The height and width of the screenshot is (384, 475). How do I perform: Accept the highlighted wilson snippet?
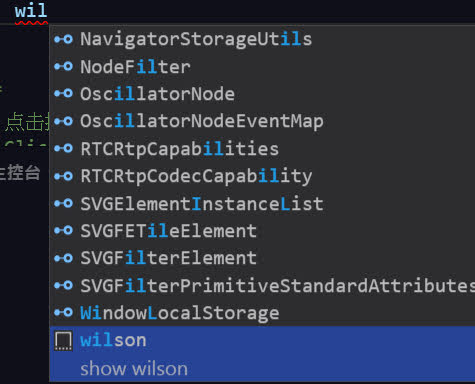(262, 354)
